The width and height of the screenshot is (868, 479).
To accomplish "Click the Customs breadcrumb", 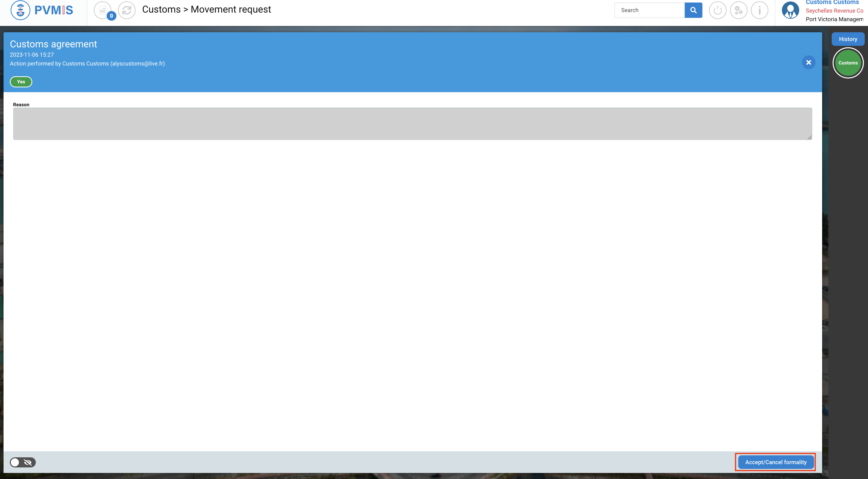I will click(x=161, y=9).
